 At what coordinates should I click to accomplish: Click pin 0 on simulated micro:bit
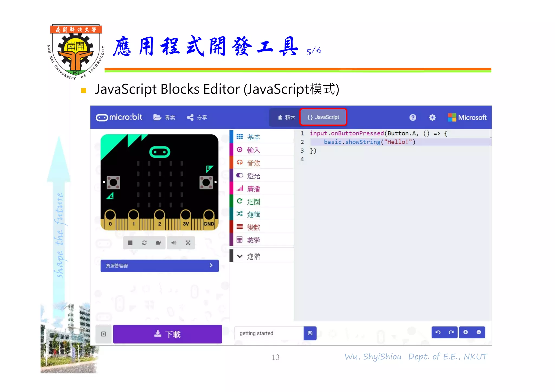pos(110,219)
